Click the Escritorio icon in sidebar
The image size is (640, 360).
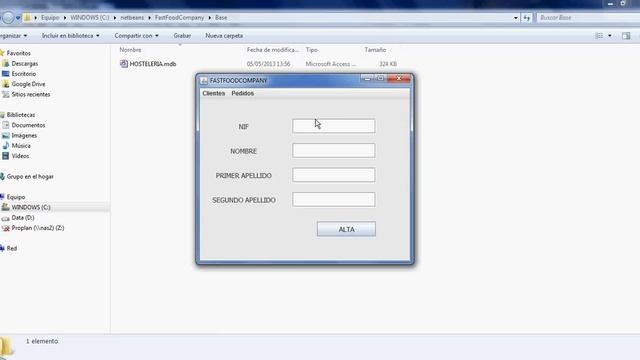(5, 74)
